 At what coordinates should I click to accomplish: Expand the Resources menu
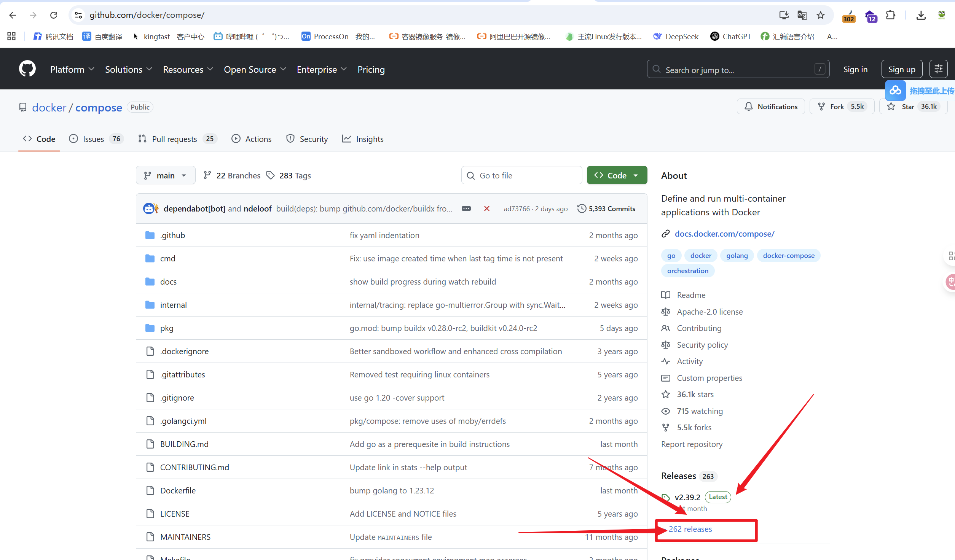pyautogui.click(x=188, y=69)
